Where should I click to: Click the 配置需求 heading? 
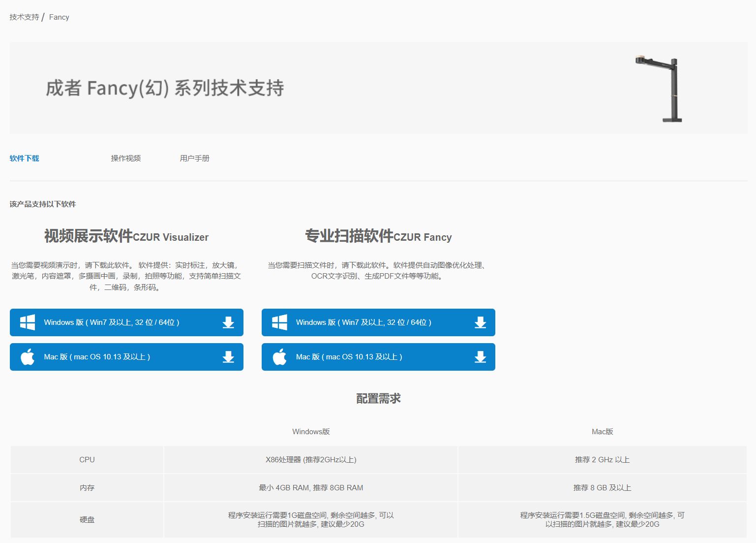pyautogui.click(x=378, y=398)
